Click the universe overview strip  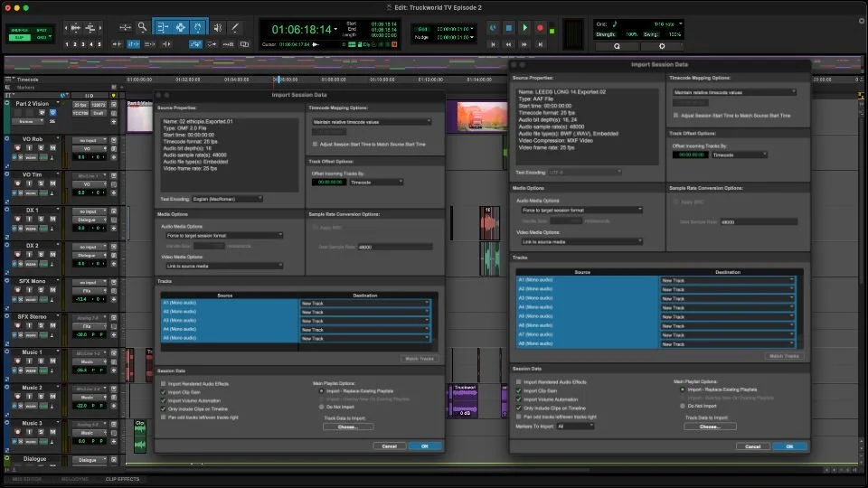(x=434, y=63)
